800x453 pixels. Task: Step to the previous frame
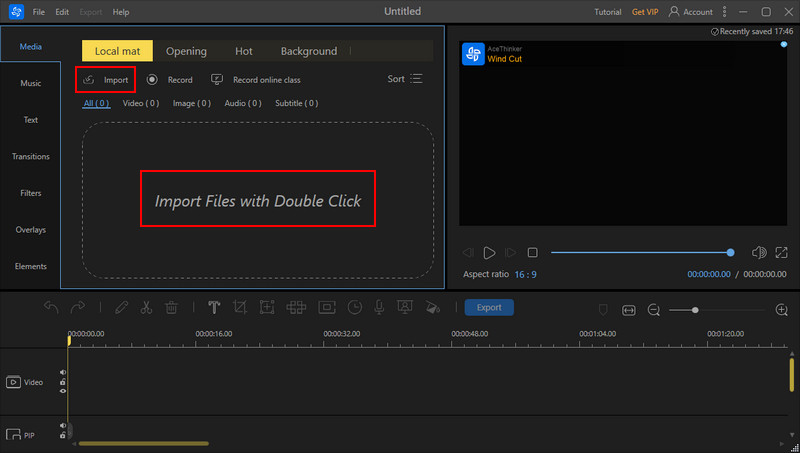[x=468, y=253]
